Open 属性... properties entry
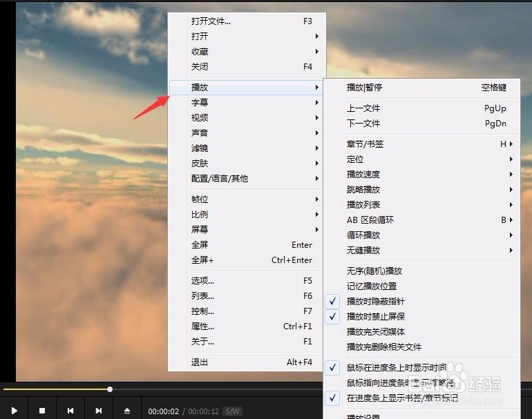This screenshot has height=419, width=532. (246, 326)
